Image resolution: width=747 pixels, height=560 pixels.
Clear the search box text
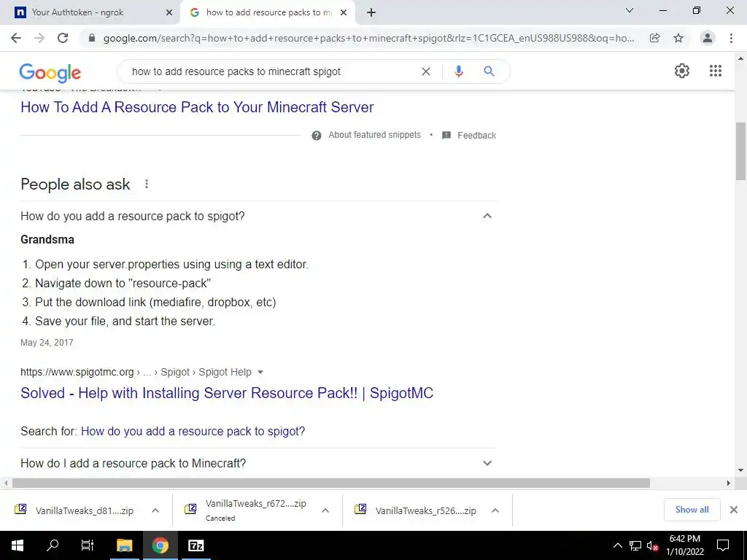coord(426,71)
